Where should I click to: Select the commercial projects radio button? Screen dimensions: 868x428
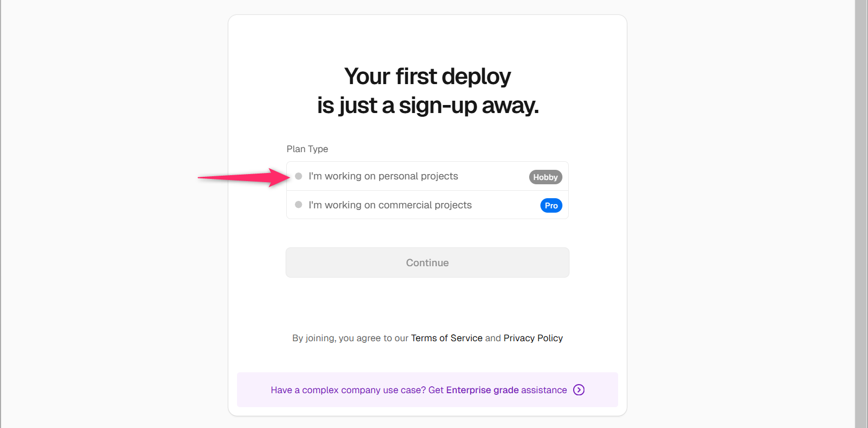(x=299, y=205)
